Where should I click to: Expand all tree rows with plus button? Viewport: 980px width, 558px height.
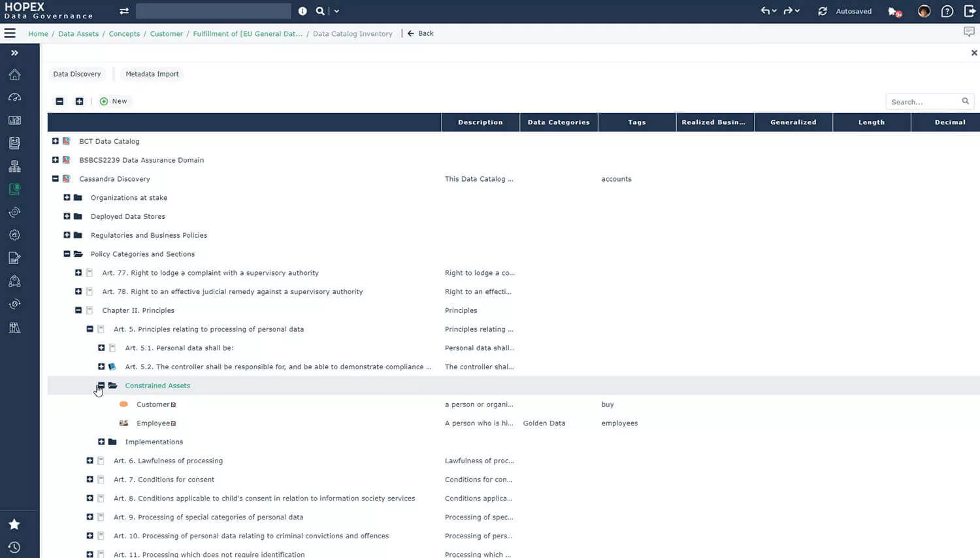79,101
